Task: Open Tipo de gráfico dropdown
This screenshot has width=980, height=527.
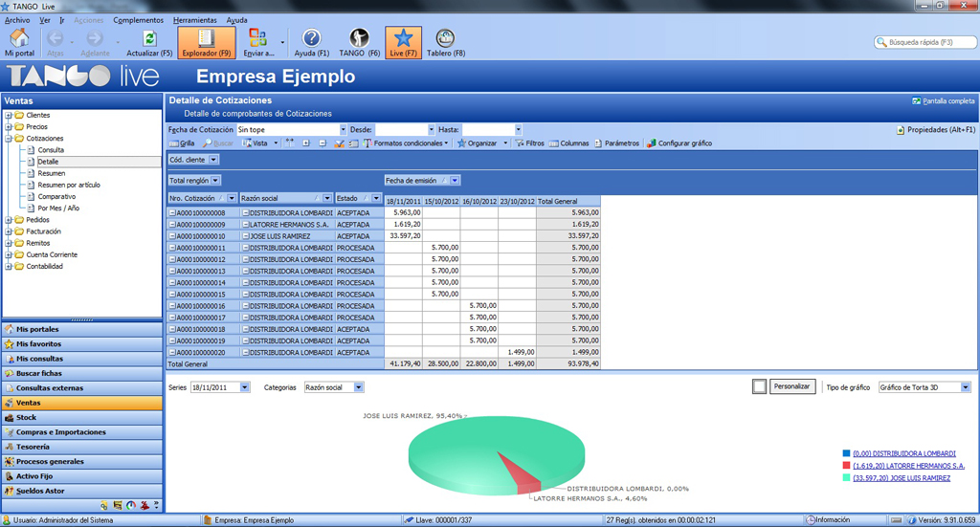Action: tap(965, 387)
